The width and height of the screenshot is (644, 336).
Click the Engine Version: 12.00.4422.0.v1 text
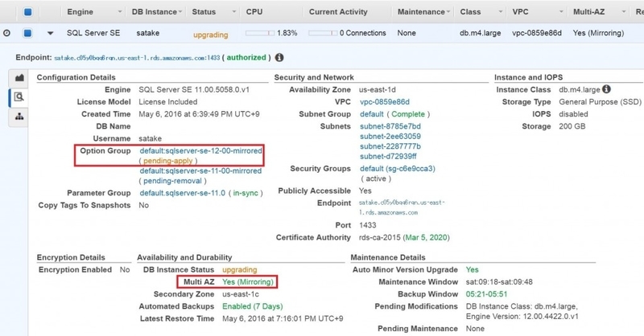point(522,317)
